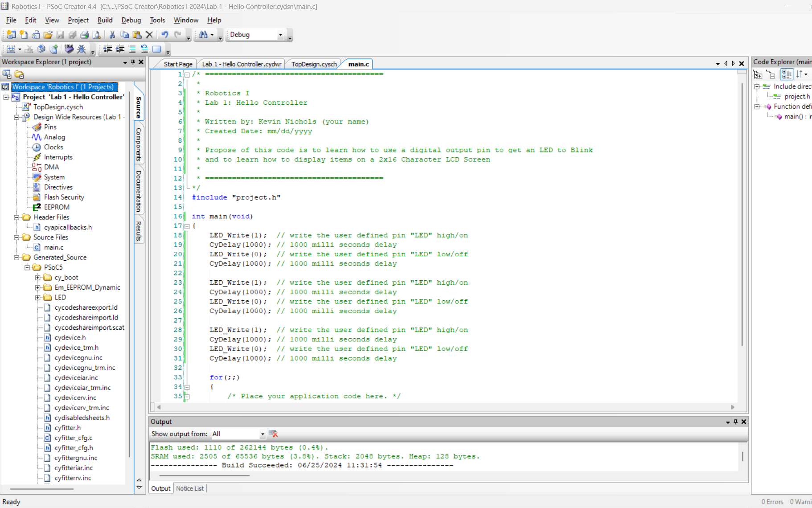Collapse the Generated_Source folder
812x508 pixels.
tap(16, 258)
